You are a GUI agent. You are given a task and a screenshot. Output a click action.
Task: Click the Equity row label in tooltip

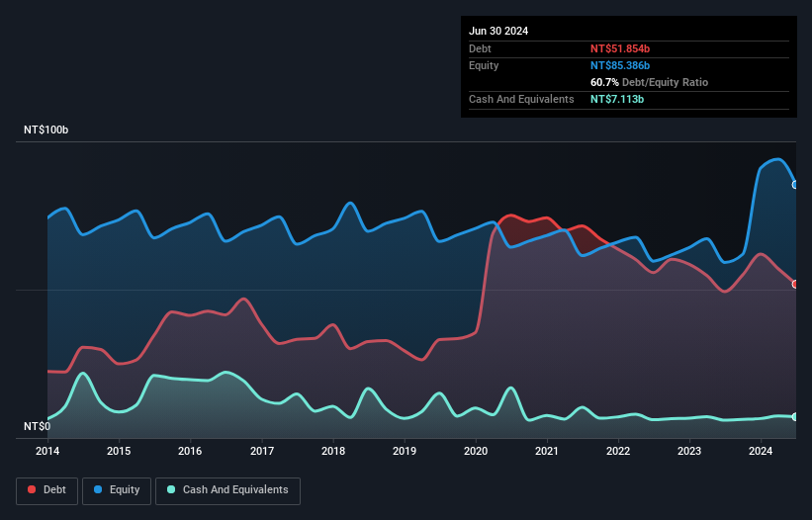pyautogui.click(x=484, y=65)
